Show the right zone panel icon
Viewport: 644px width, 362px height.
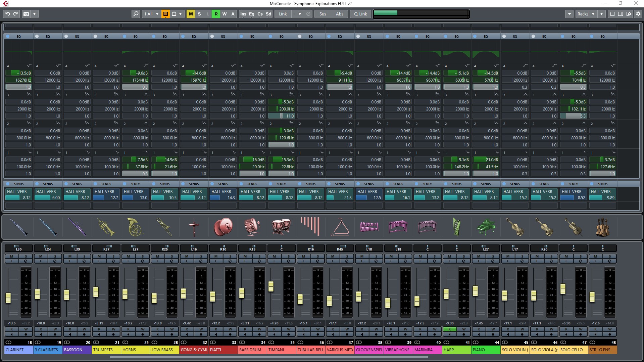tap(621, 14)
